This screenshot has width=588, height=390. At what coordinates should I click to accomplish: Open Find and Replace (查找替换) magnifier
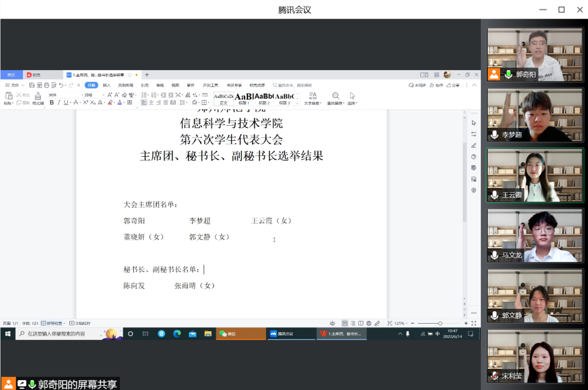tap(335, 96)
